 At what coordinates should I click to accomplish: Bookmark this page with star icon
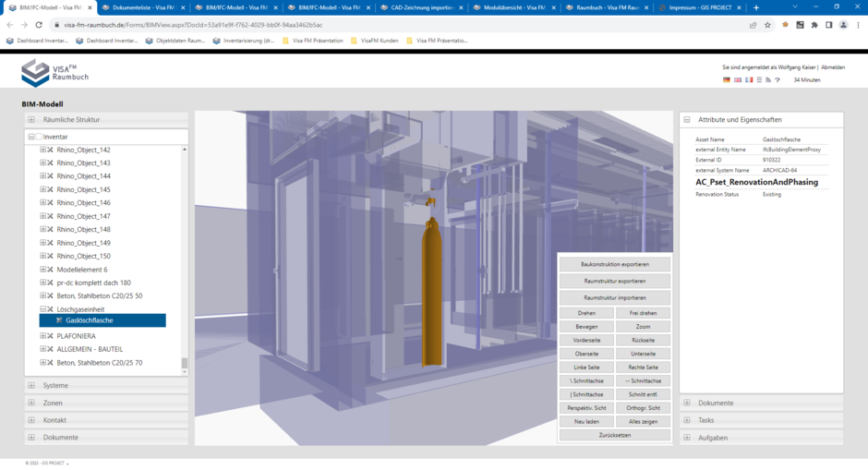coord(767,25)
